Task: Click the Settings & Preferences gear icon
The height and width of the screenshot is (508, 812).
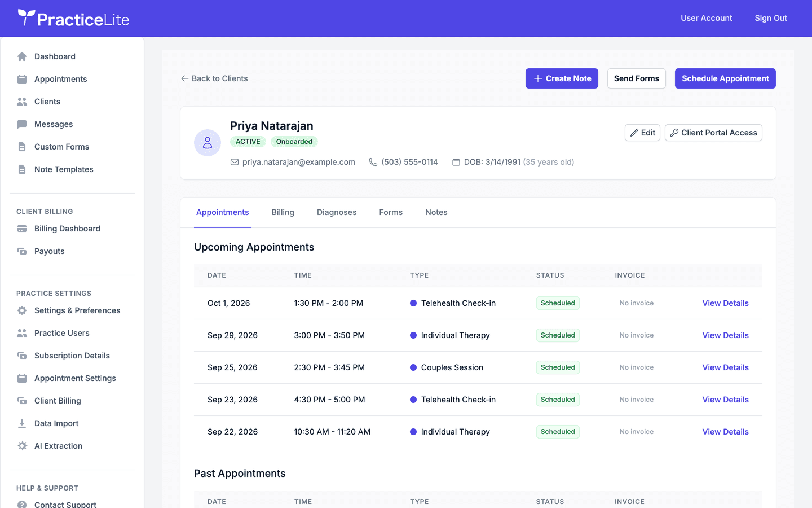Action: 22,310
